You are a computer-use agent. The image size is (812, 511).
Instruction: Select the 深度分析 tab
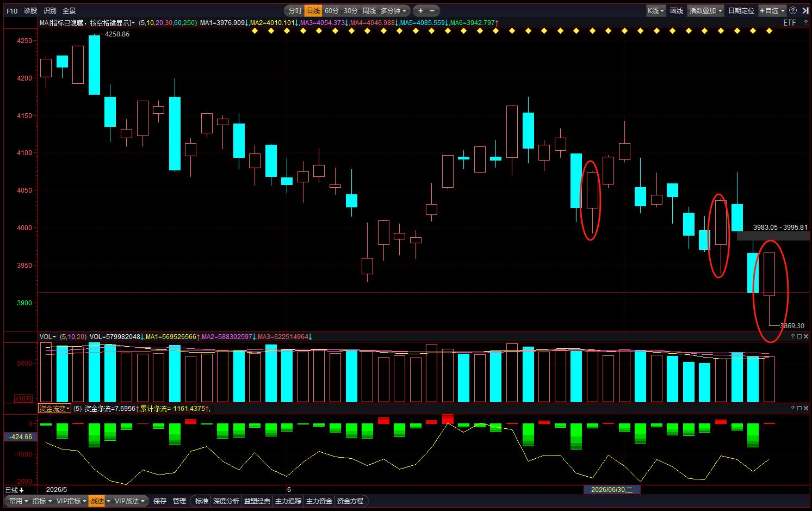point(226,501)
